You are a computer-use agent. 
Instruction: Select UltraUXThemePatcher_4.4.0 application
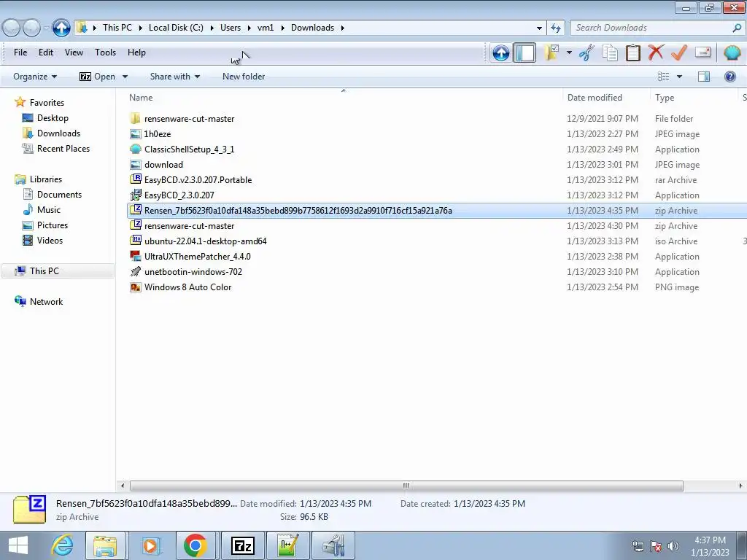coord(197,256)
